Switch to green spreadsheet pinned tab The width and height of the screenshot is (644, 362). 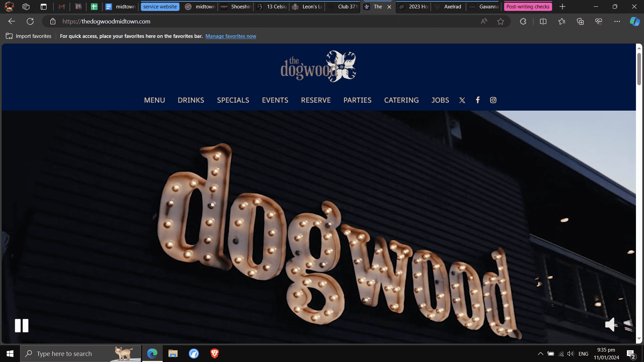94,7
